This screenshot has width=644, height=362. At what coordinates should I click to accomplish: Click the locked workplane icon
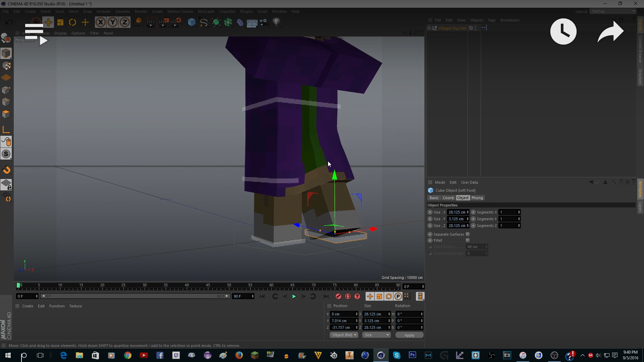coord(6,184)
